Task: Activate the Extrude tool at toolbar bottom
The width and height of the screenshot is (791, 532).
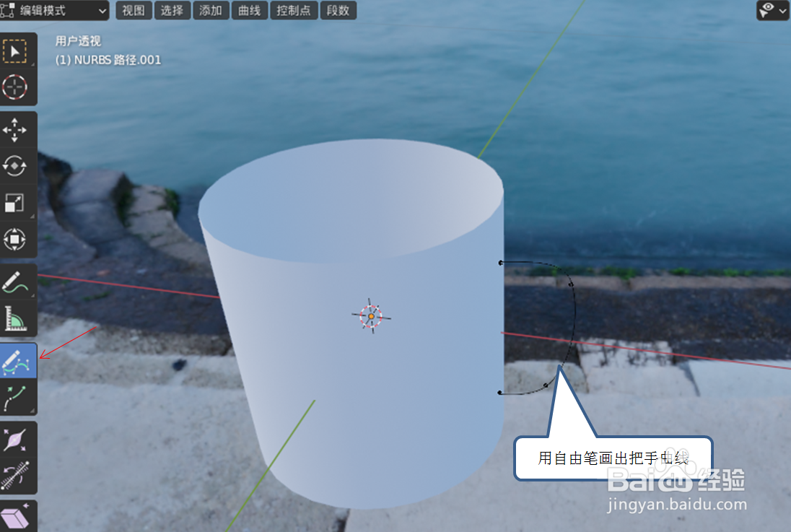Action: pyautogui.click(x=18, y=515)
